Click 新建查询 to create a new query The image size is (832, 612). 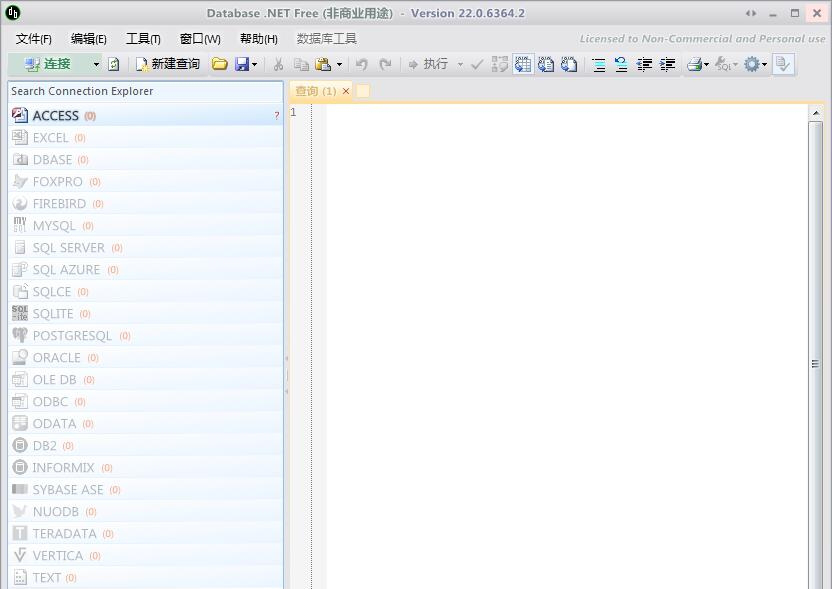click(x=168, y=64)
